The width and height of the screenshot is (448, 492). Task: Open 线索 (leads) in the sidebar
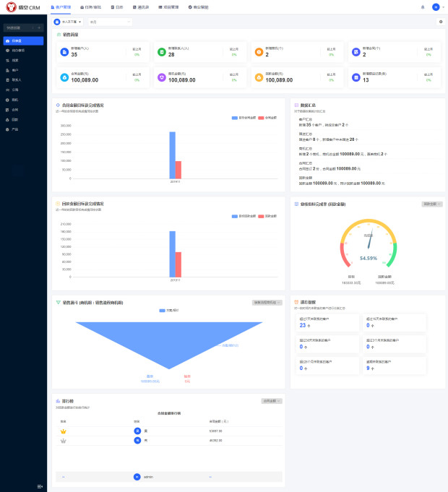[15, 60]
